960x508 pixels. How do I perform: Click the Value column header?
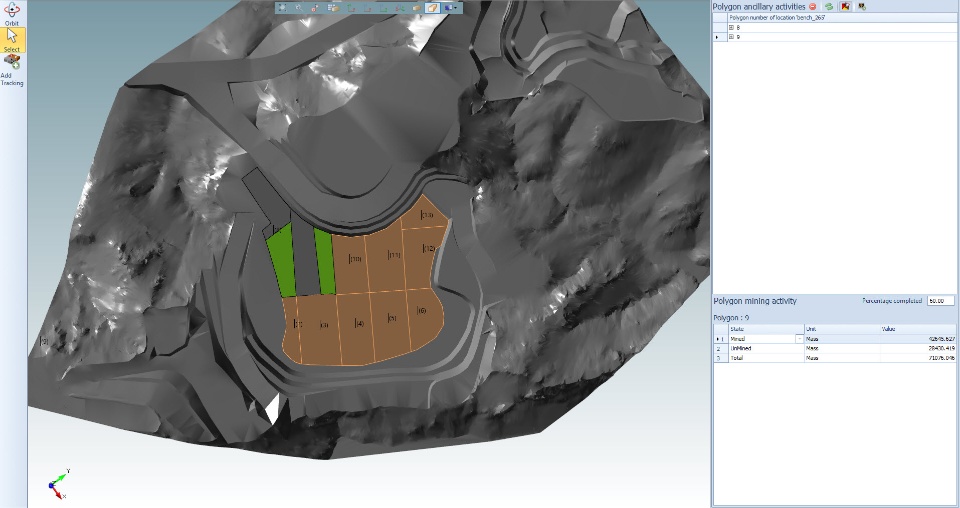coord(918,329)
